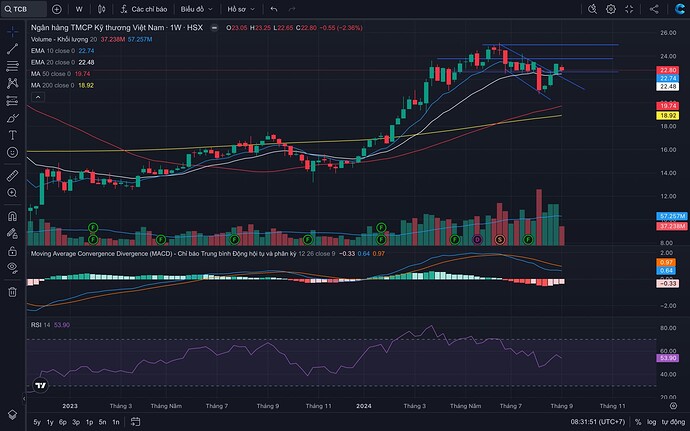Click the 19.74 MA 50 price label
Viewport: 690px width, 431px height.
pyautogui.click(x=668, y=106)
